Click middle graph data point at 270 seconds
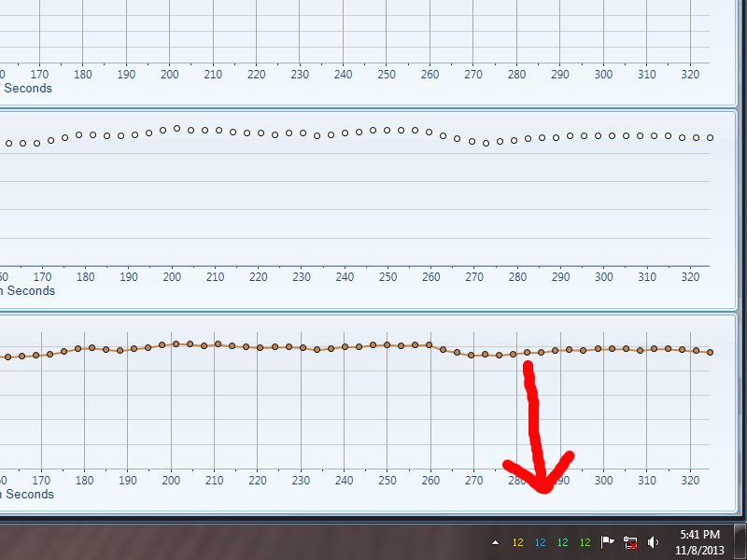Screen dimensions: 747x560 [472, 142]
